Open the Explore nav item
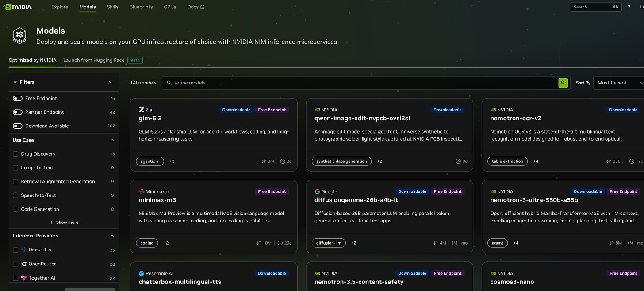The image size is (644, 291). [60, 7]
